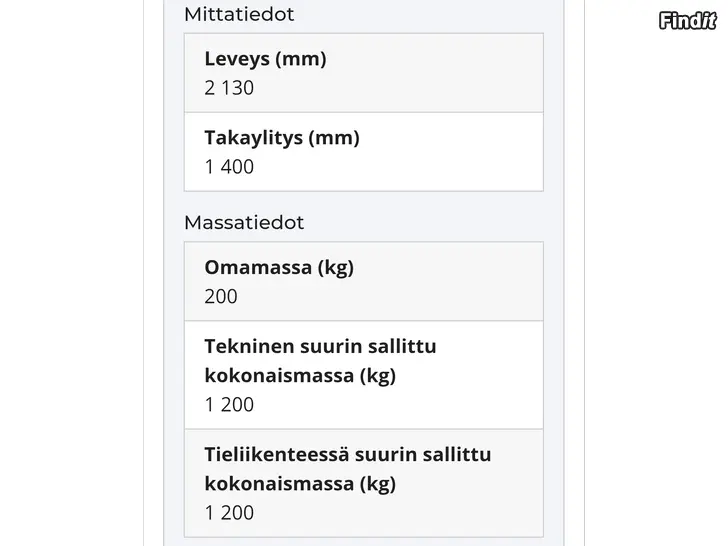
Task: Click the Leveys table row
Action: coord(364,73)
